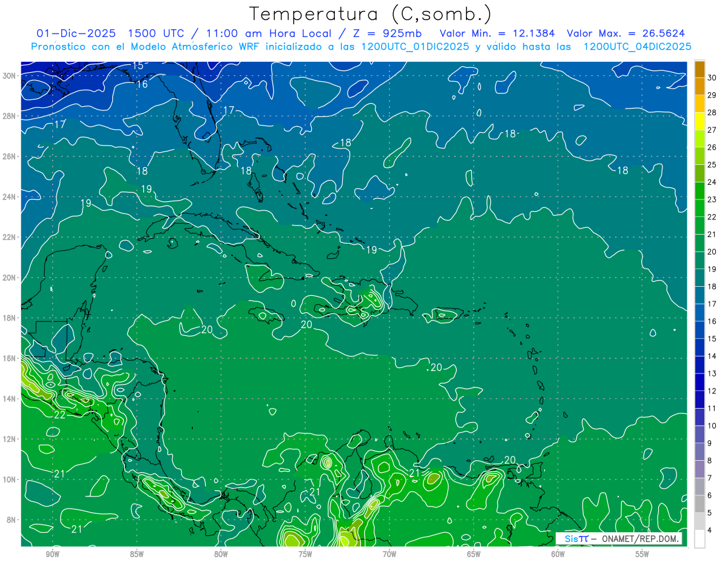Click the "8N" latitude axis label
The width and height of the screenshot is (728, 562).
click(x=12, y=520)
